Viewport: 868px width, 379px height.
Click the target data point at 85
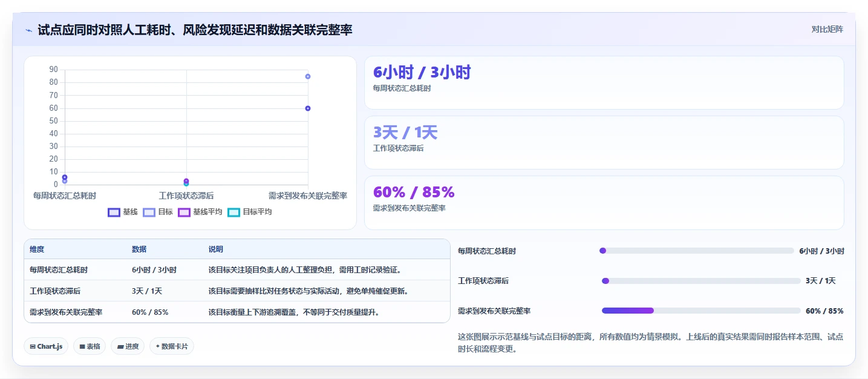[x=308, y=76]
